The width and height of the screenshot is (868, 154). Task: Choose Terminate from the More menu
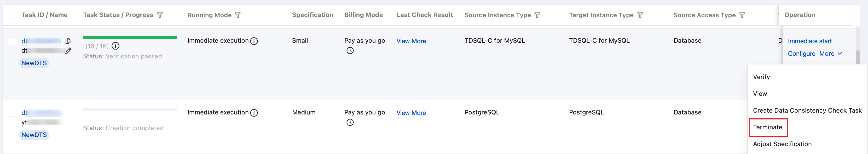768,127
